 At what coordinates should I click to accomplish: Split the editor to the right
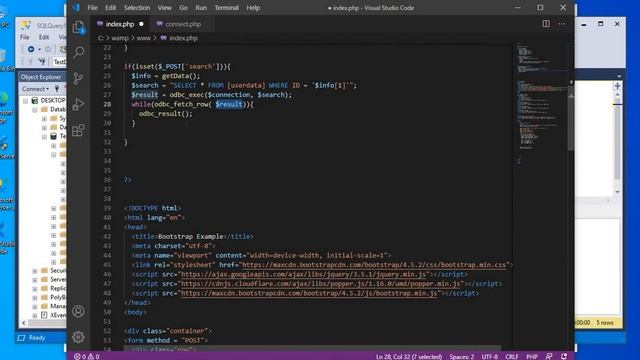click(546, 24)
